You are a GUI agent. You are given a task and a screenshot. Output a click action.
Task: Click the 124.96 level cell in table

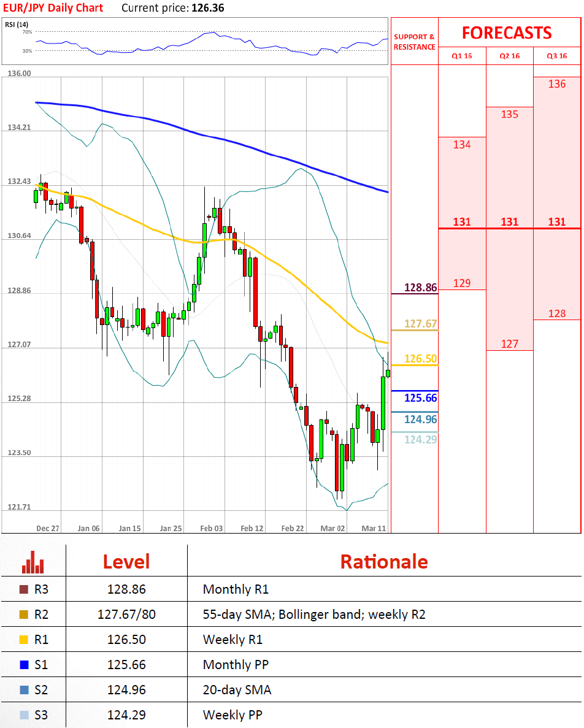pyautogui.click(x=127, y=690)
